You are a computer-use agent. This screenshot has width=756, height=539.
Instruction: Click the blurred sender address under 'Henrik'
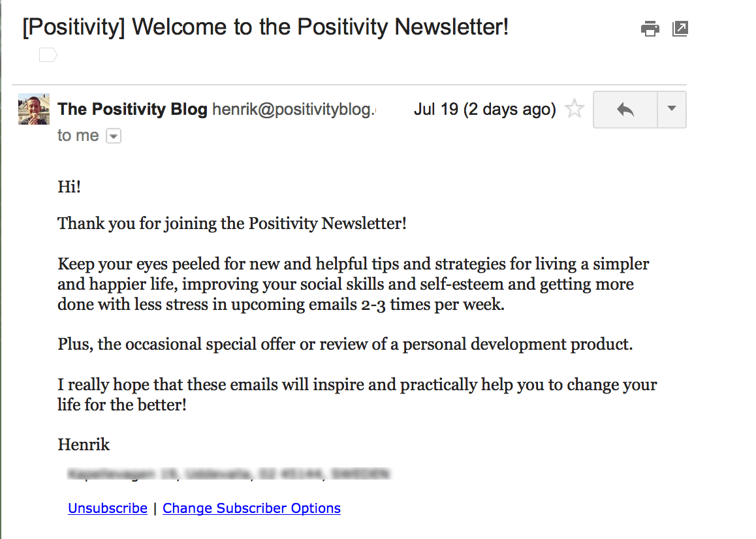coord(225,474)
